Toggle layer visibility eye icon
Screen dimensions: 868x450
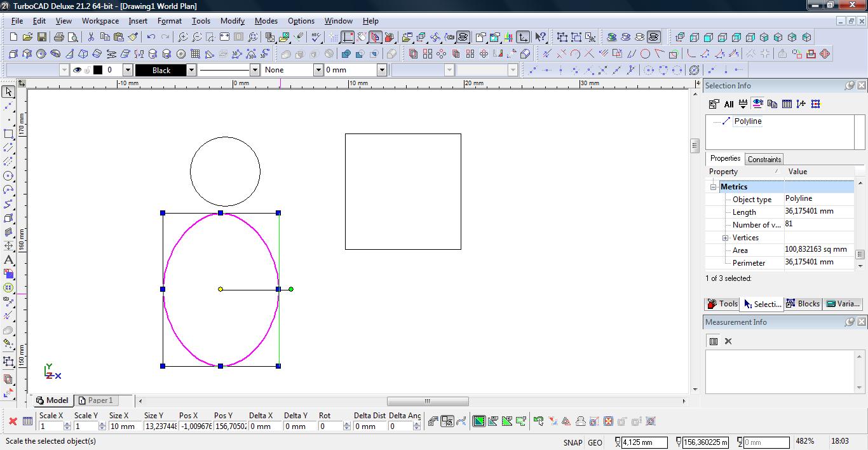pos(78,70)
